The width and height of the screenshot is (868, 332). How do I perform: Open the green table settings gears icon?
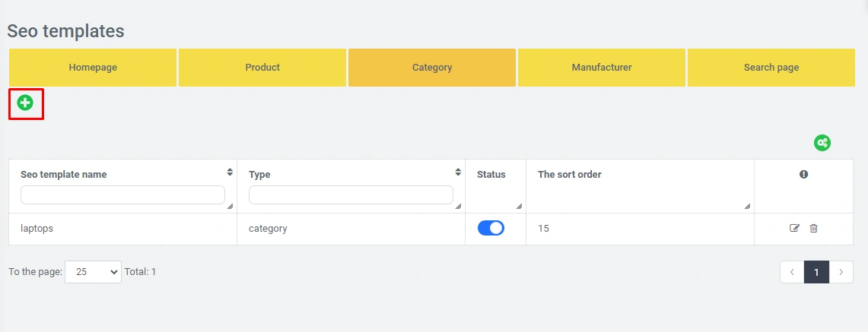tap(822, 143)
